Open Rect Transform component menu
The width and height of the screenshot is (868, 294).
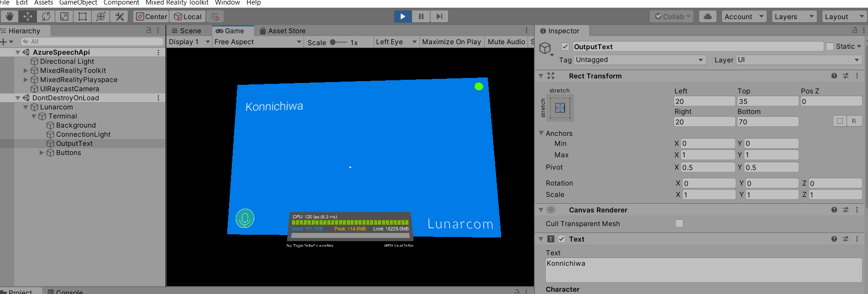tap(857, 76)
